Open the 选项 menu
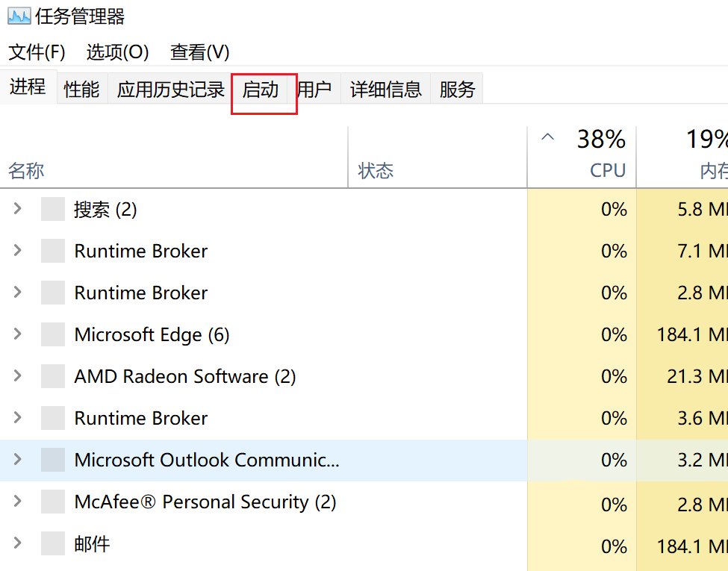 pyautogui.click(x=118, y=52)
